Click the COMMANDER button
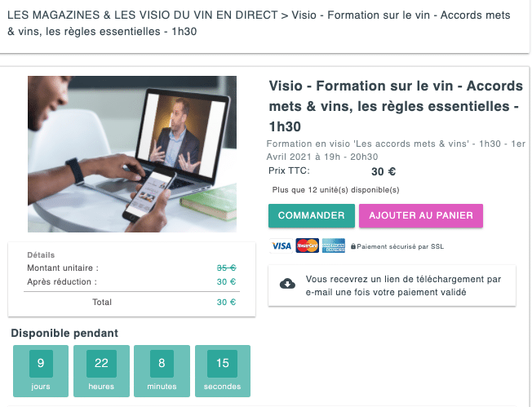 pos(312,215)
